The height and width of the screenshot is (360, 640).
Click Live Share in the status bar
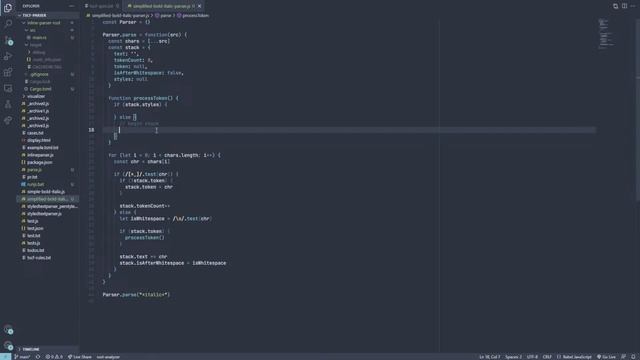(x=80, y=357)
